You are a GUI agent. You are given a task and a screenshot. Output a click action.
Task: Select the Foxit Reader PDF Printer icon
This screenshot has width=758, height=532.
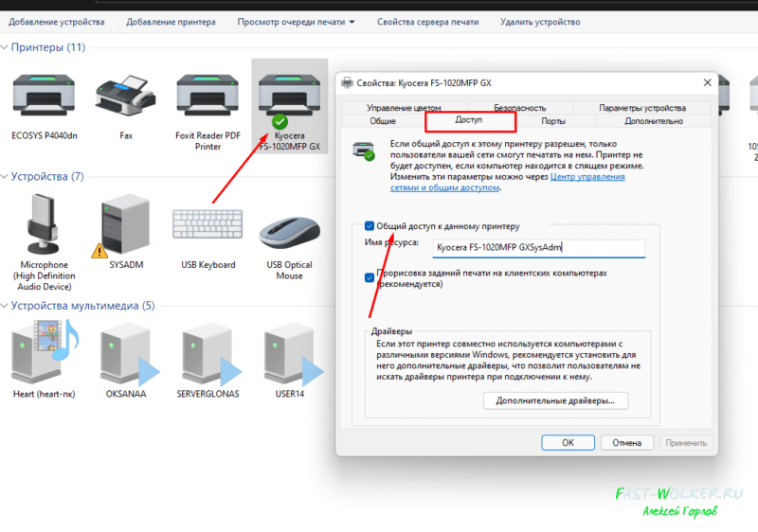coord(208,96)
